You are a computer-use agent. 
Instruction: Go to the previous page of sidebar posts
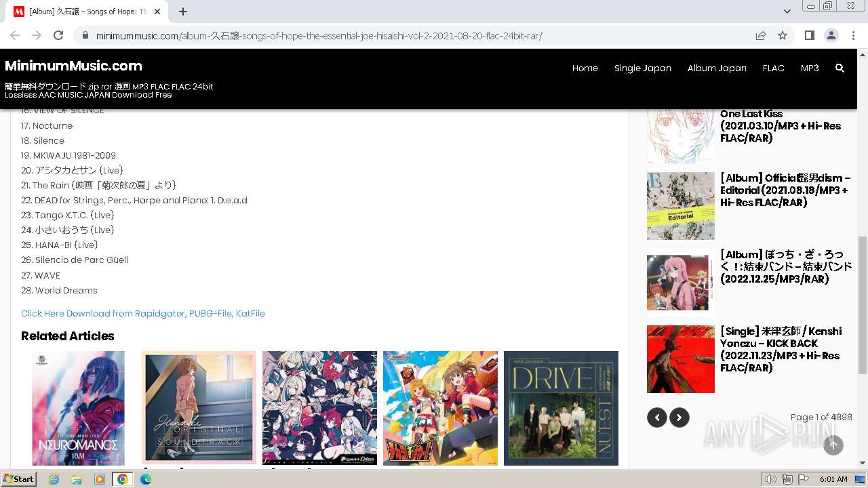tap(656, 418)
